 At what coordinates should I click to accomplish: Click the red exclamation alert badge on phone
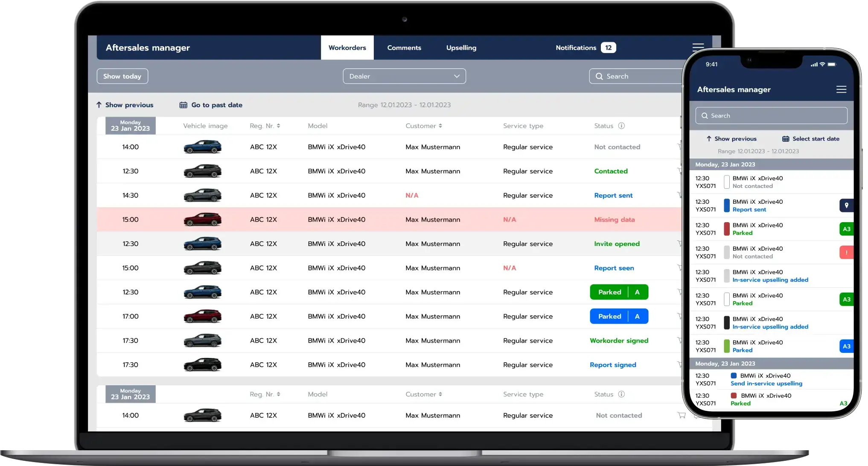[x=846, y=252]
